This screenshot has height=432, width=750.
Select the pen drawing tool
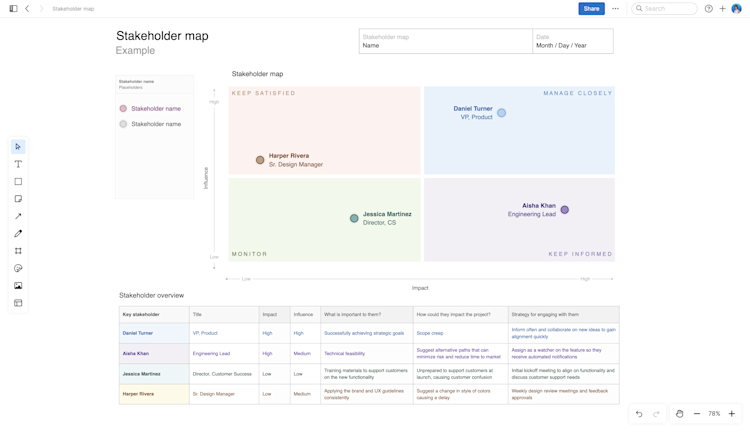coord(18,233)
